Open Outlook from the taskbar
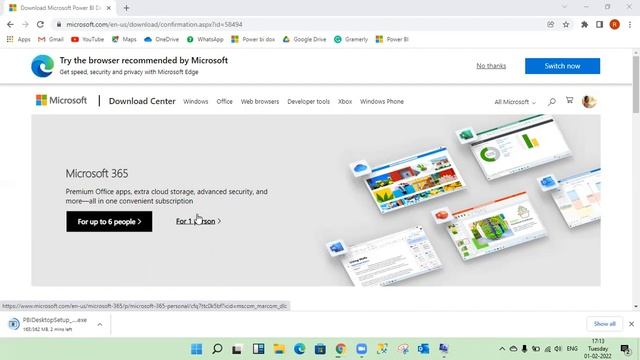640x360 pixels. pyautogui.click(x=423, y=349)
